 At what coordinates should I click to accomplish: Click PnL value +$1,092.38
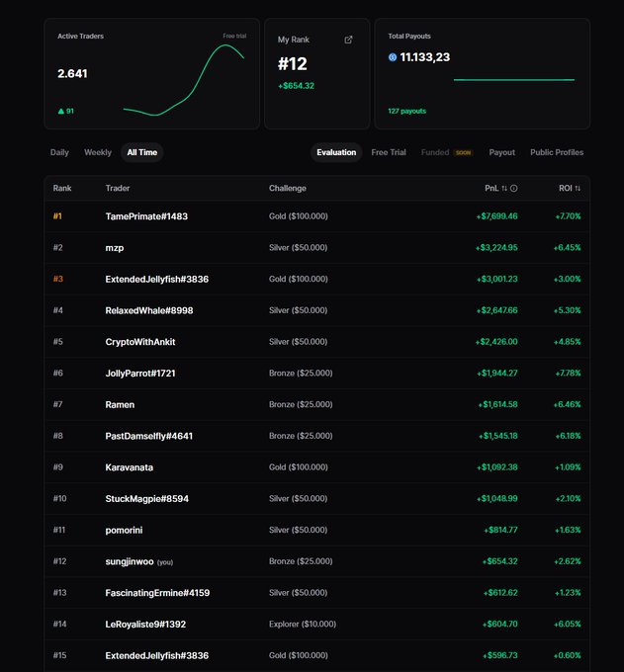point(497,467)
